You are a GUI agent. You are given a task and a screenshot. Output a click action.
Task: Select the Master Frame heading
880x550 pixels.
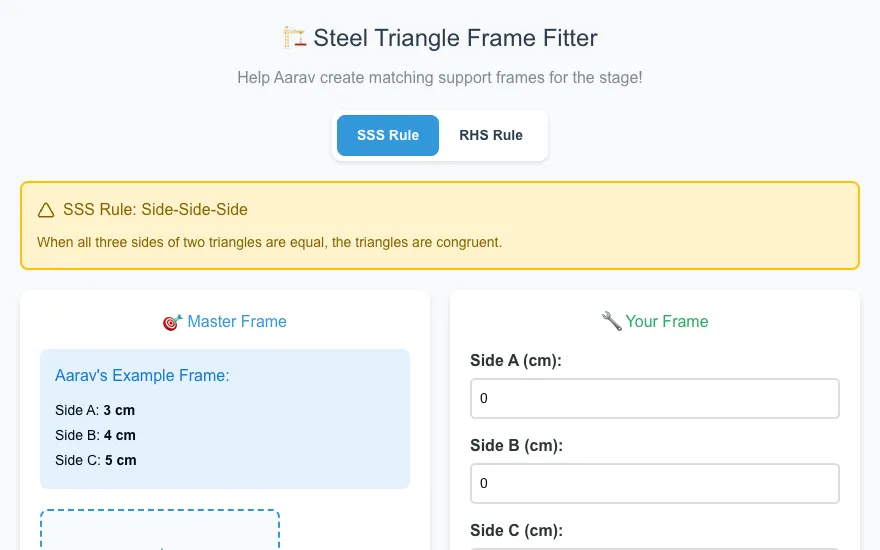237,322
